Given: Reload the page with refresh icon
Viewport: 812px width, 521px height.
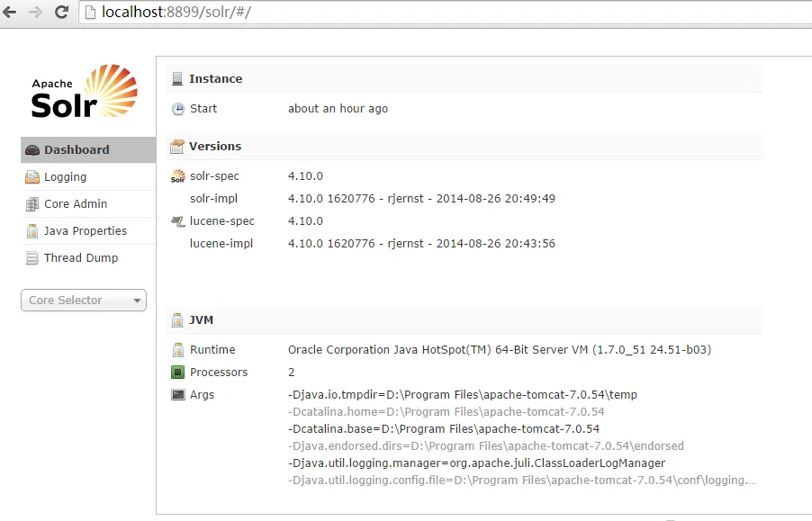Looking at the screenshot, I should [61, 12].
